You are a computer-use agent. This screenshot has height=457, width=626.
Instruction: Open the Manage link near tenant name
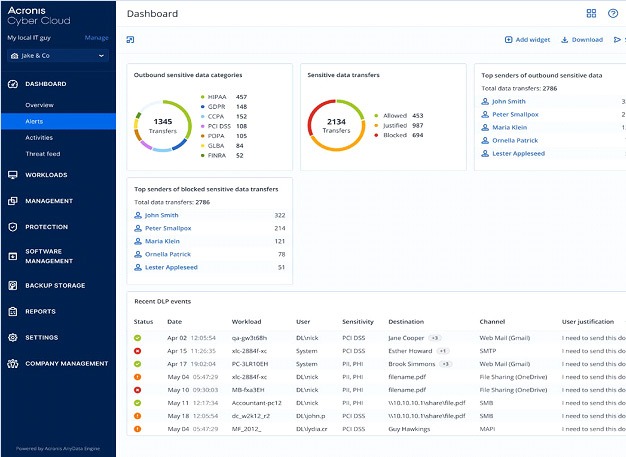click(x=97, y=38)
